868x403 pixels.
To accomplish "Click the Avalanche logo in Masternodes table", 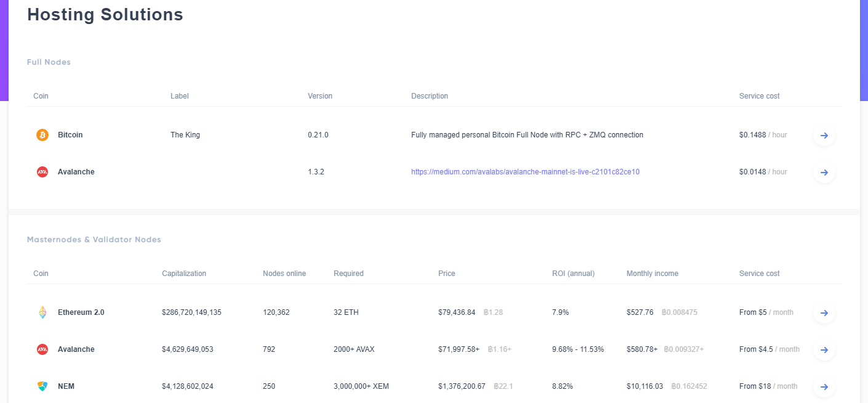I will pos(42,349).
